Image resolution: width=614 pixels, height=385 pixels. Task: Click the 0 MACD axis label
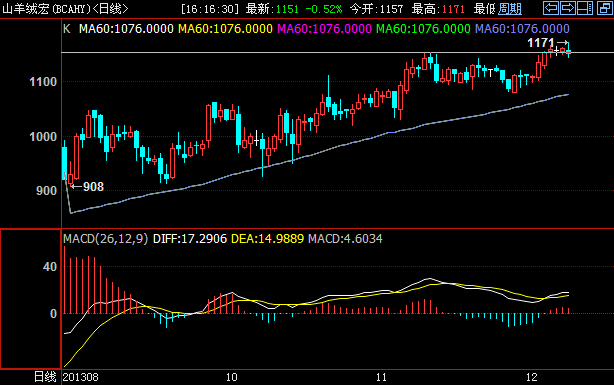[54, 314]
